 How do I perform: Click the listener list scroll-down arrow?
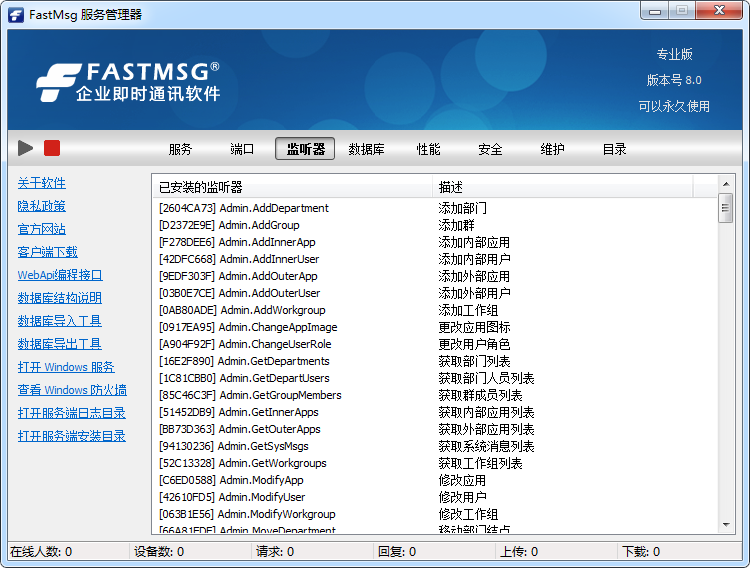click(x=726, y=525)
